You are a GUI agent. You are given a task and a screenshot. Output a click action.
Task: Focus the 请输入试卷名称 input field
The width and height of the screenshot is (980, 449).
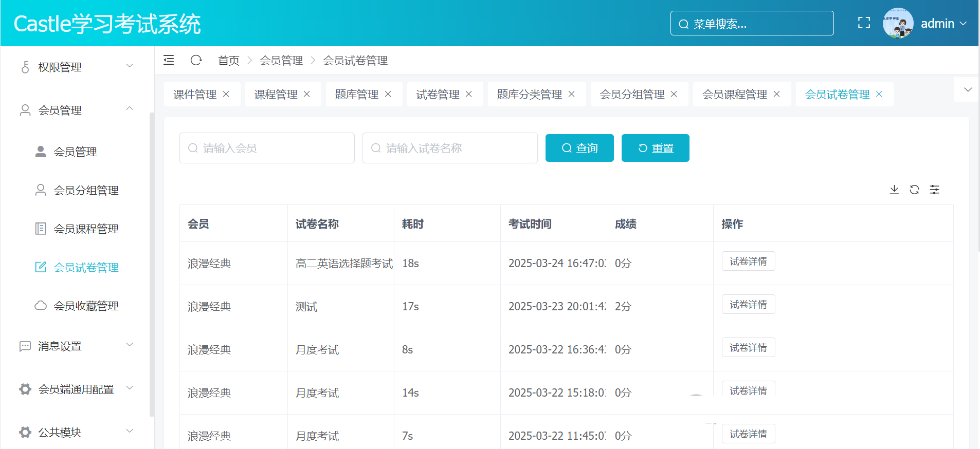pos(450,148)
